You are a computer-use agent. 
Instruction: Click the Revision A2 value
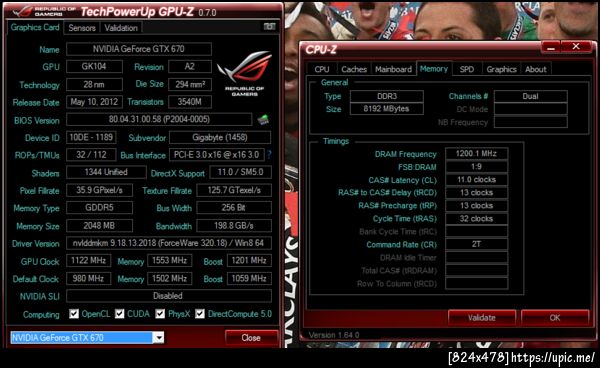click(x=190, y=66)
